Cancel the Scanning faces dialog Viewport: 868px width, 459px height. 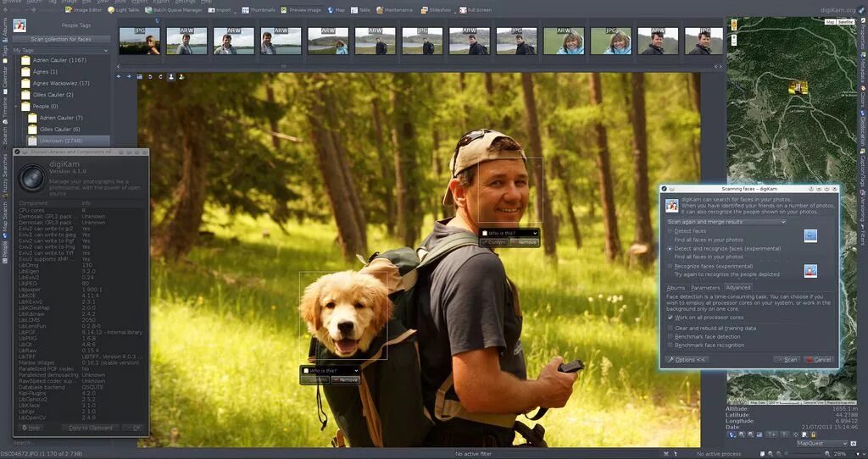[818, 359]
